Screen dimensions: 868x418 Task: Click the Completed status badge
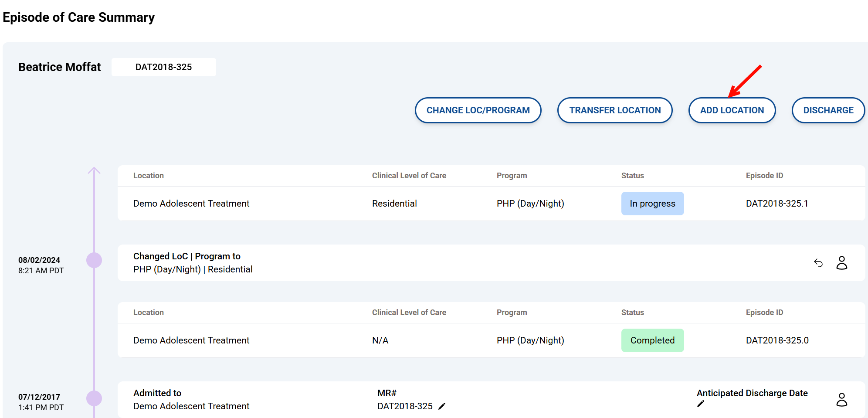(652, 340)
